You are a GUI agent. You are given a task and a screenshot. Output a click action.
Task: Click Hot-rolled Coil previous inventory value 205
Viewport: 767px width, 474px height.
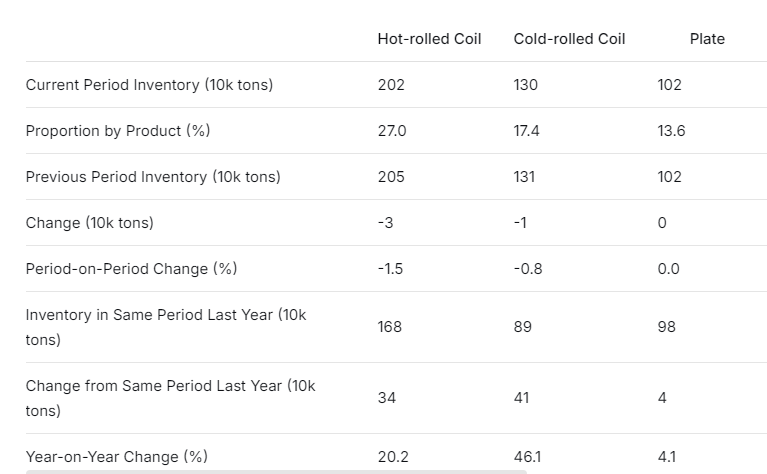[x=391, y=177]
